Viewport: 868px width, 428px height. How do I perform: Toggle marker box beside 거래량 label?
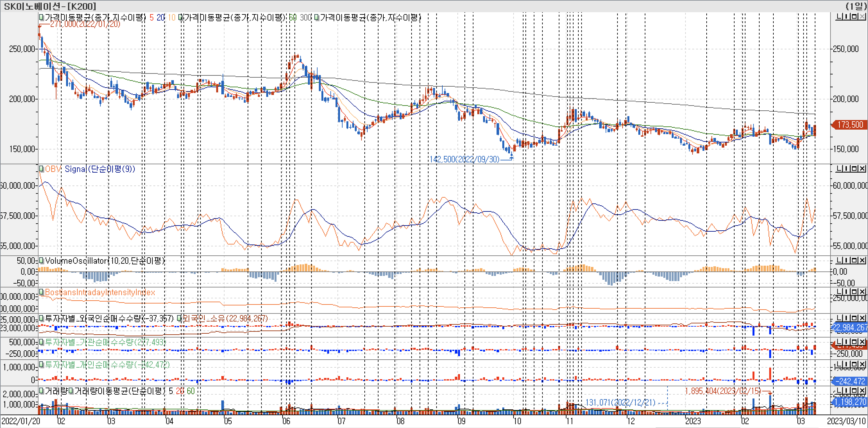click(41, 390)
